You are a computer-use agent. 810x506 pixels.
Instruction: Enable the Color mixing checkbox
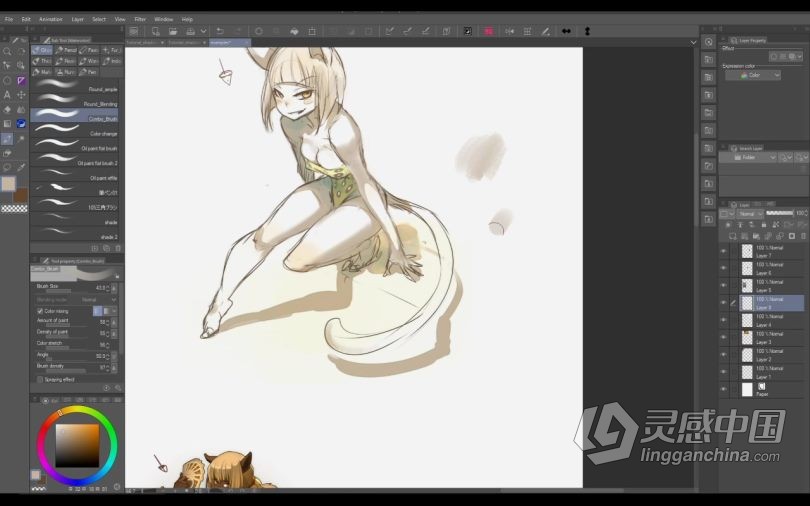[x=40, y=311]
